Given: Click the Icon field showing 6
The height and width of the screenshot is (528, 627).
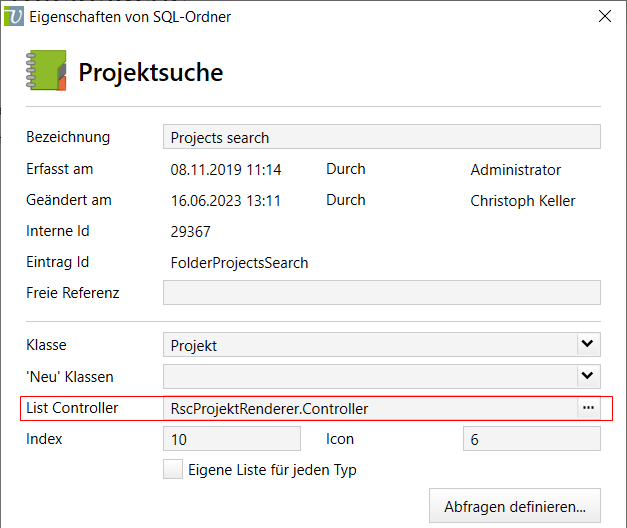Looking at the screenshot, I should click(531, 439).
